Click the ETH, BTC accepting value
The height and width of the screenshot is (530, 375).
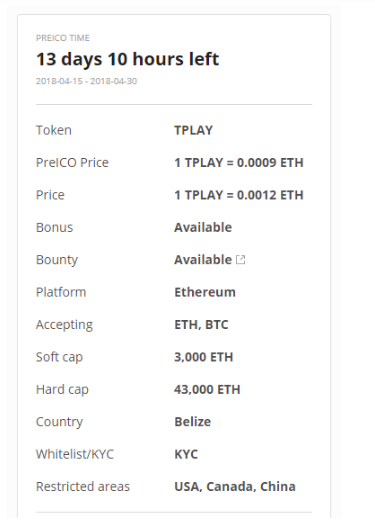click(201, 324)
